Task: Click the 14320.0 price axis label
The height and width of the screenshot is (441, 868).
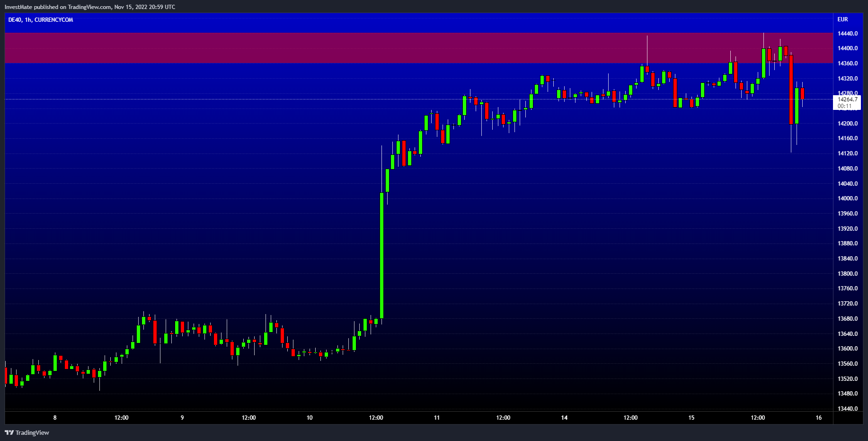Action: coord(848,79)
